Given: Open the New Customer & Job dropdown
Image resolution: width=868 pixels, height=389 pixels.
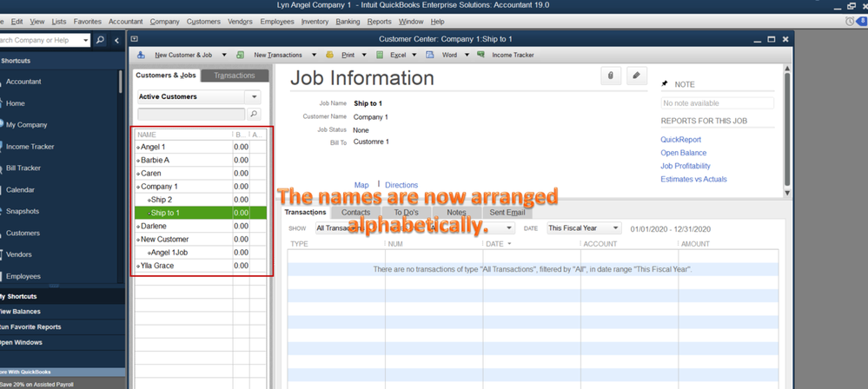Looking at the screenshot, I should coord(224,56).
